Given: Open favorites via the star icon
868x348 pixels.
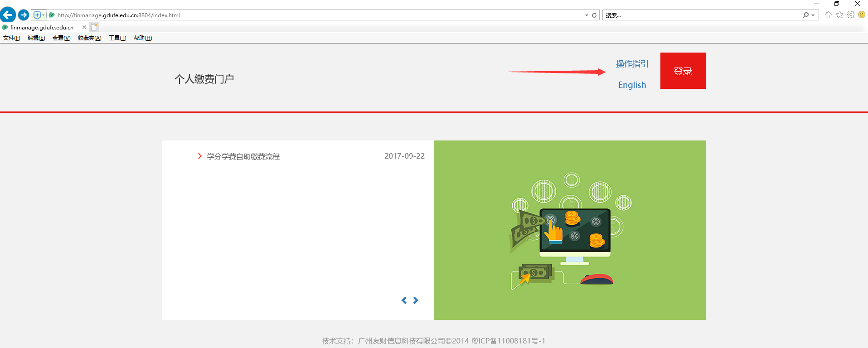Looking at the screenshot, I should click(839, 15).
